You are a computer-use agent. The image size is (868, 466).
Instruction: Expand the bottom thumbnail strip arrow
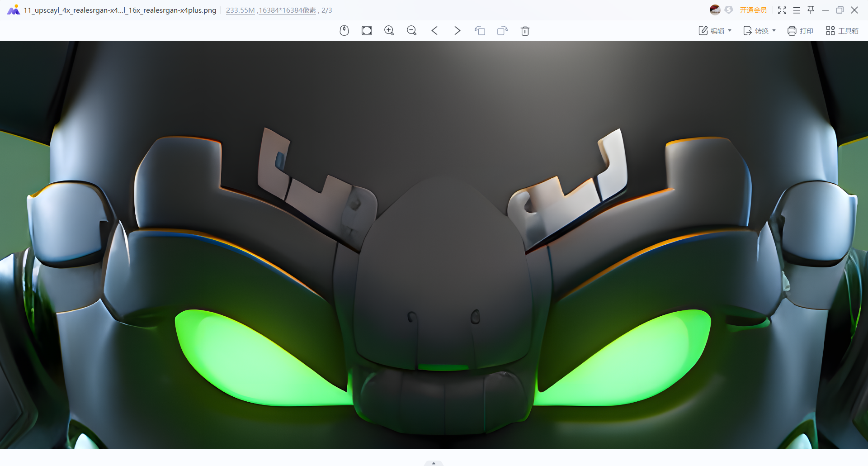pos(434,463)
